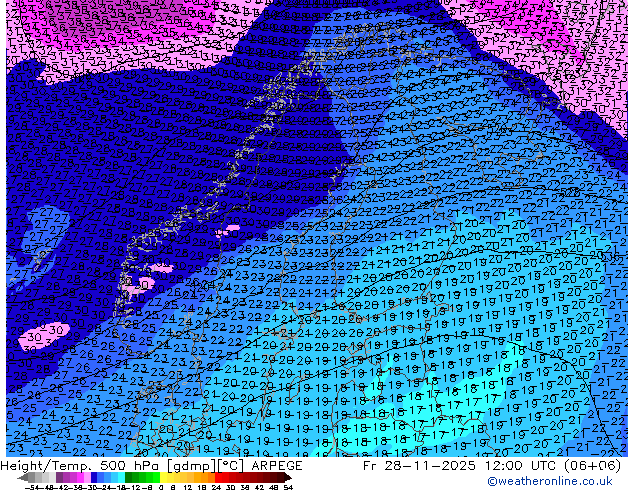Click the '0' label under the color scale

pyautogui.click(x=161, y=488)
